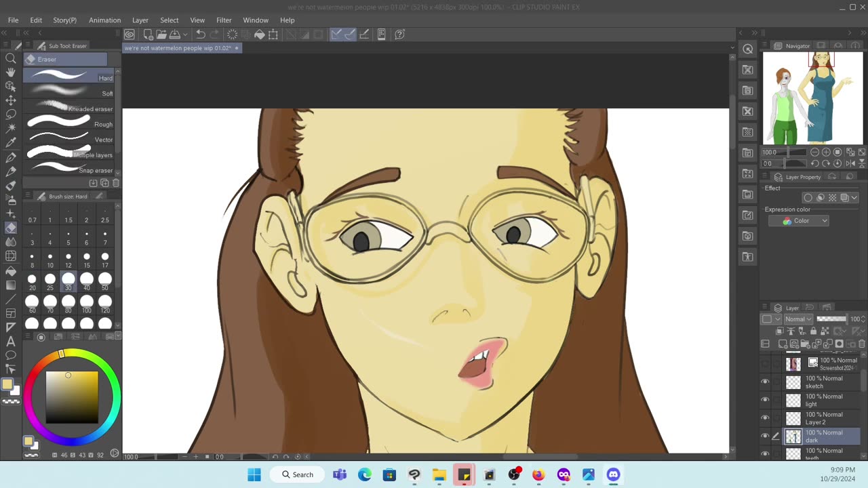Select the Eraser tool in toolbox

coord(11,228)
